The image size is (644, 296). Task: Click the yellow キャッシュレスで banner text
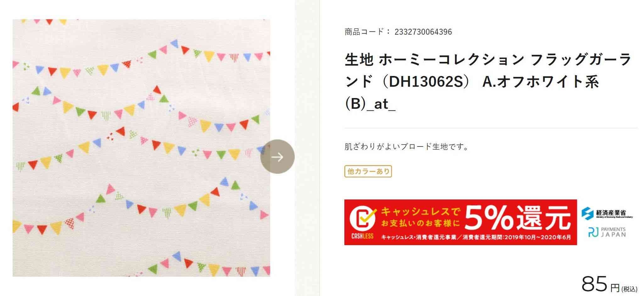pos(420,211)
